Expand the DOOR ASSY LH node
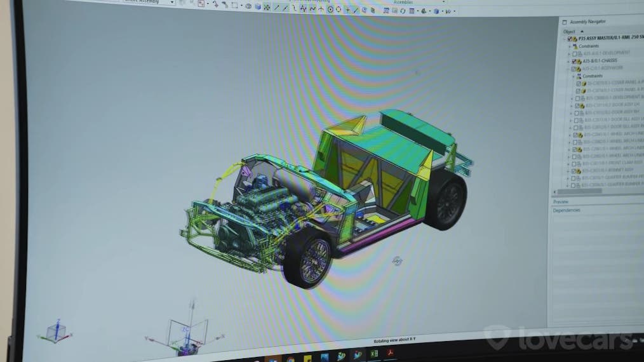This screenshot has height=362, width=644. pos(572,105)
